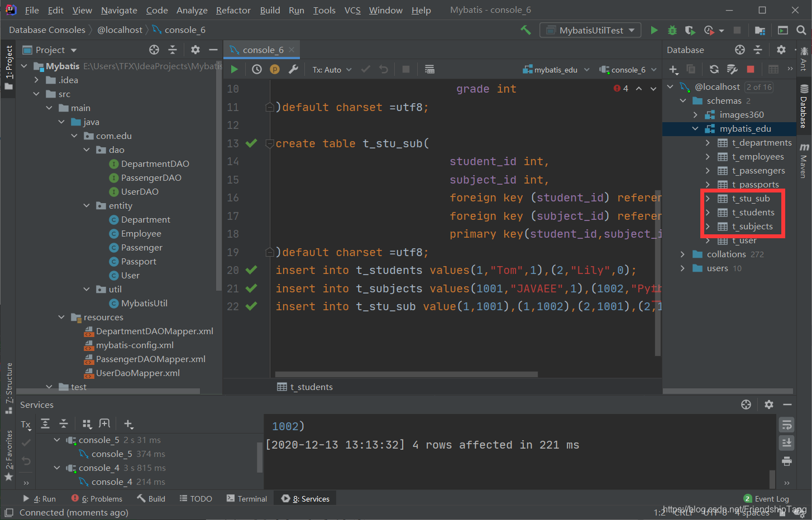
Task: Click the print icon in Services output
Action: pyautogui.click(x=787, y=461)
